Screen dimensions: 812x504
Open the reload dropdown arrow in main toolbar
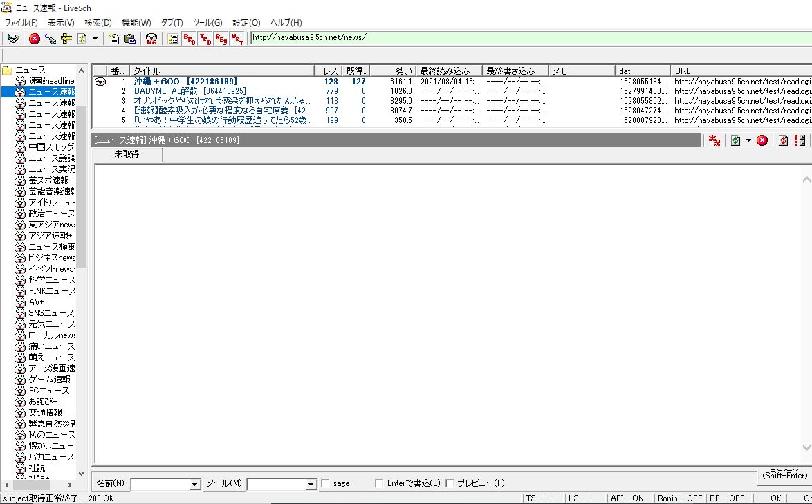tap(95, 39)
